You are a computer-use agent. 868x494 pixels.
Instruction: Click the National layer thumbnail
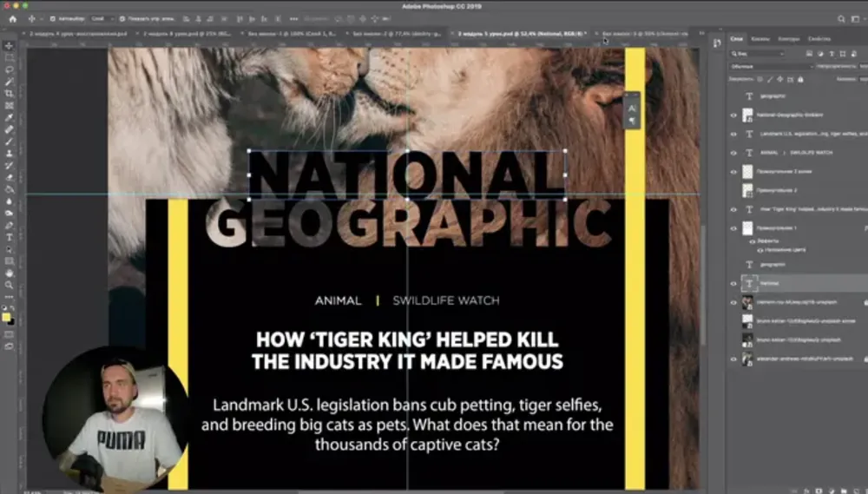[x=749, y=284]
